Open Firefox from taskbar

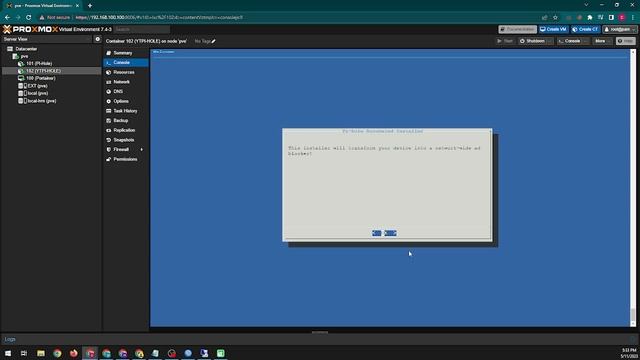click(73, 353)
